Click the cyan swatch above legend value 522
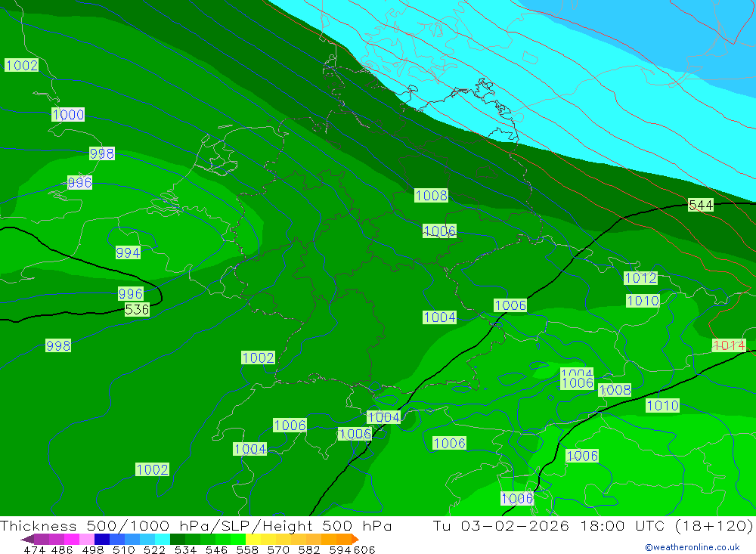The height and width of the screenshot is (554, 756). [x=163, y=539]
